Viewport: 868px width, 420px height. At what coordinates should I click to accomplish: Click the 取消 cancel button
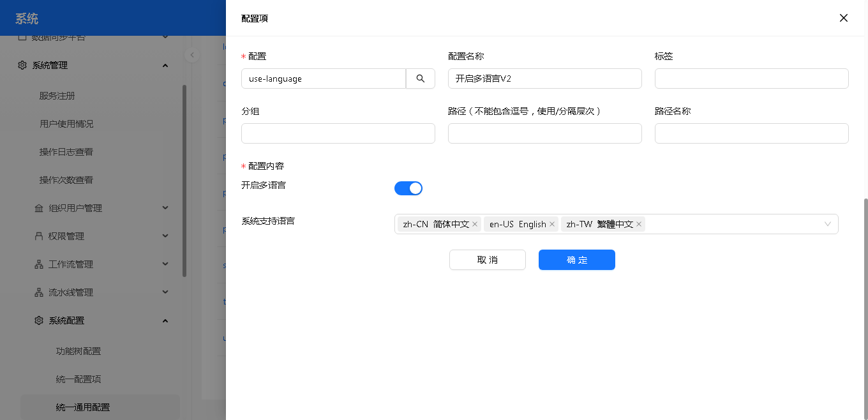tap(487, 260)
